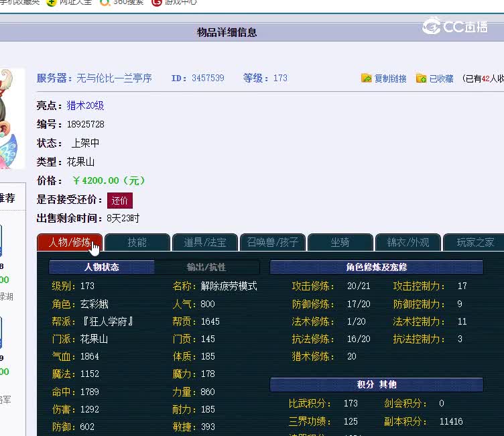Select the 人物状态 sub-tab
The image size is (504, 436).
(102, 267)
